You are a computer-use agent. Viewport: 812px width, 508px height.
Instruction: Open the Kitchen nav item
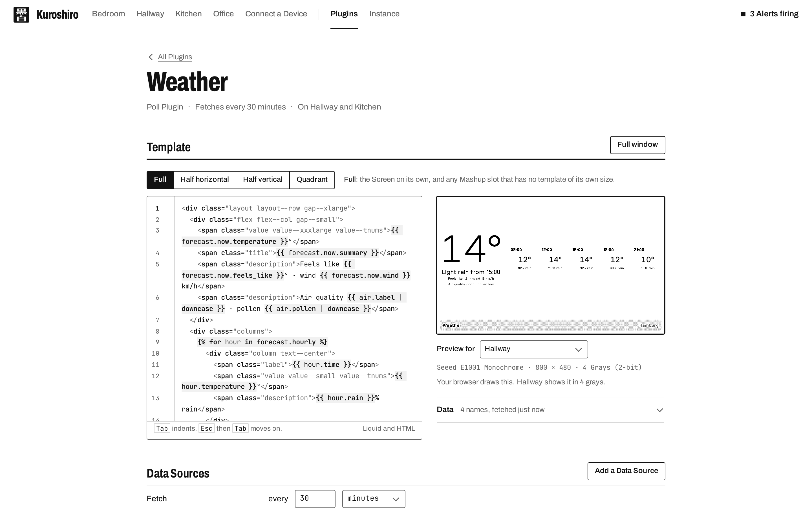189,14
